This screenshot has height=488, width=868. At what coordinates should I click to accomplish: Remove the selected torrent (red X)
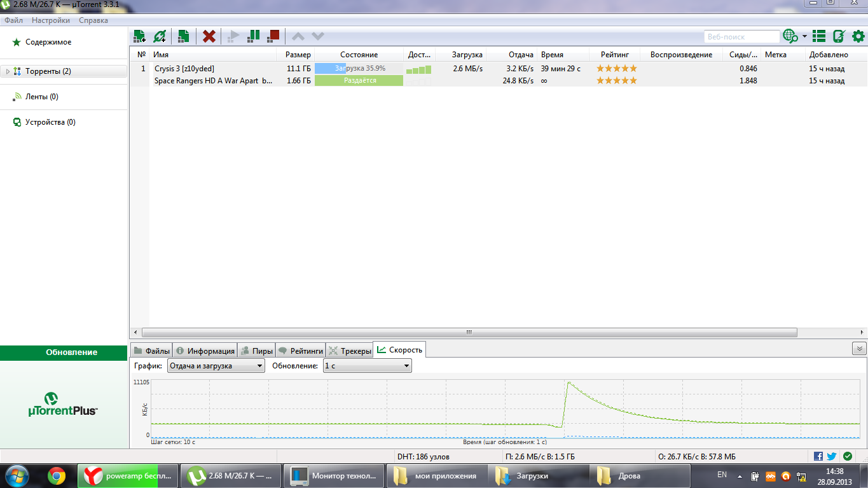click(x=209, y=36)
